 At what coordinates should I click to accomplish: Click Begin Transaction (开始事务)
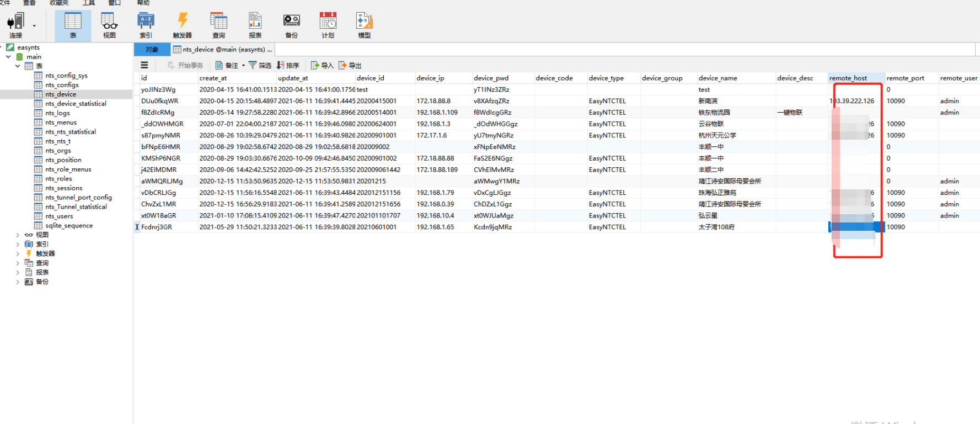(185, 65)
